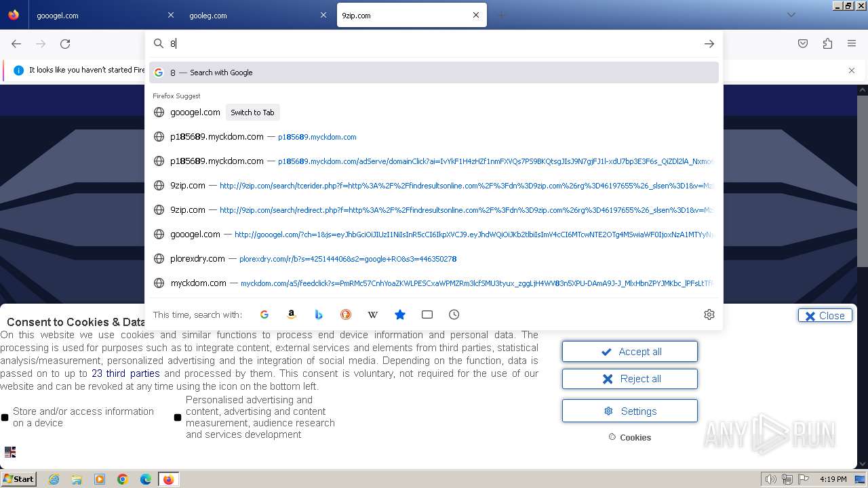Search this time with Bing icon
Image resolution: width=868 pixels, height=488 pixels.
(319, 314)
